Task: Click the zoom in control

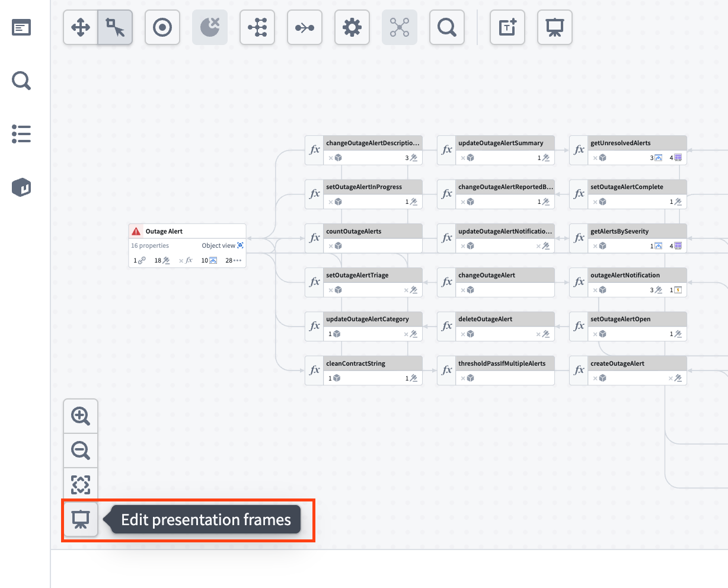Action: 80,416
